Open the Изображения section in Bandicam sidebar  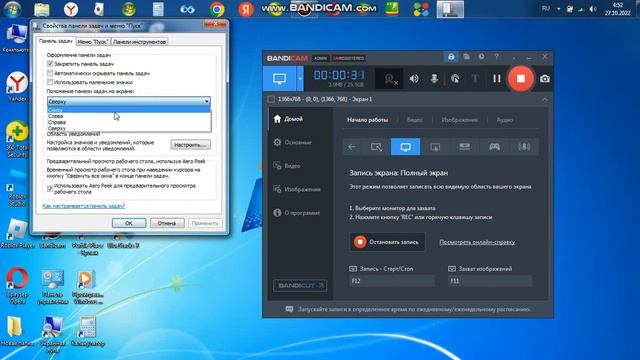(x=296, y=189)
